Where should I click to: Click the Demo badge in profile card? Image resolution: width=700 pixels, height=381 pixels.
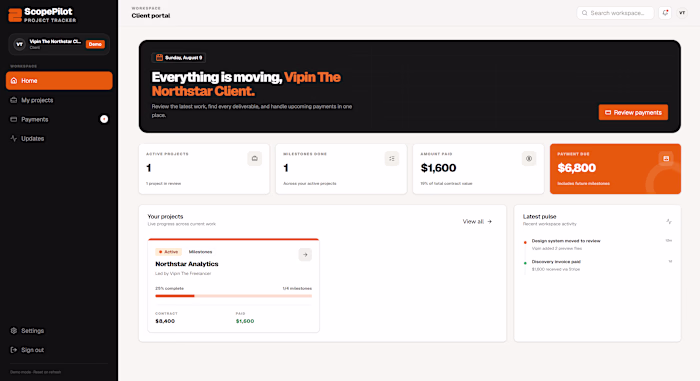[95, 44]
